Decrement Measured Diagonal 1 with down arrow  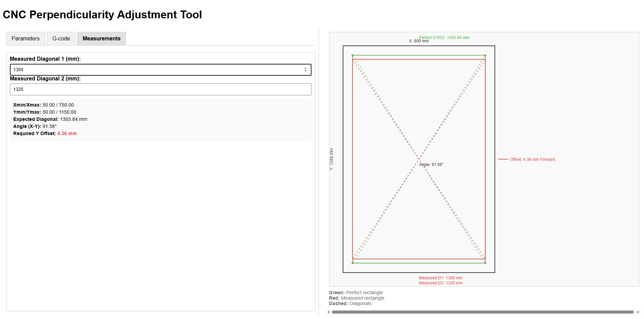305,71
